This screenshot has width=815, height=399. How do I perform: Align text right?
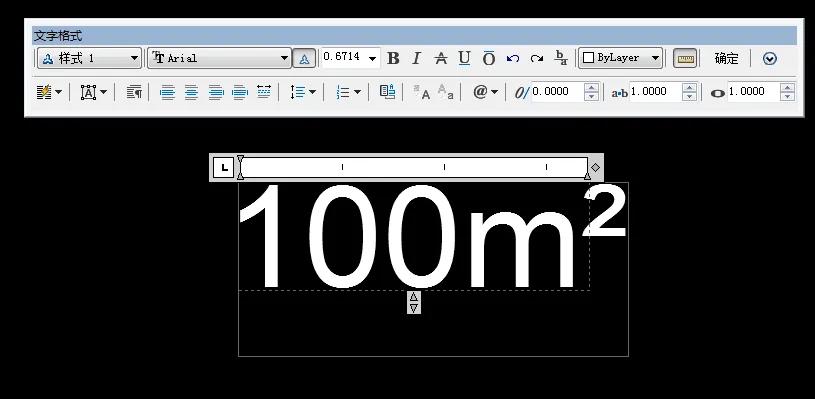[216, 92]
